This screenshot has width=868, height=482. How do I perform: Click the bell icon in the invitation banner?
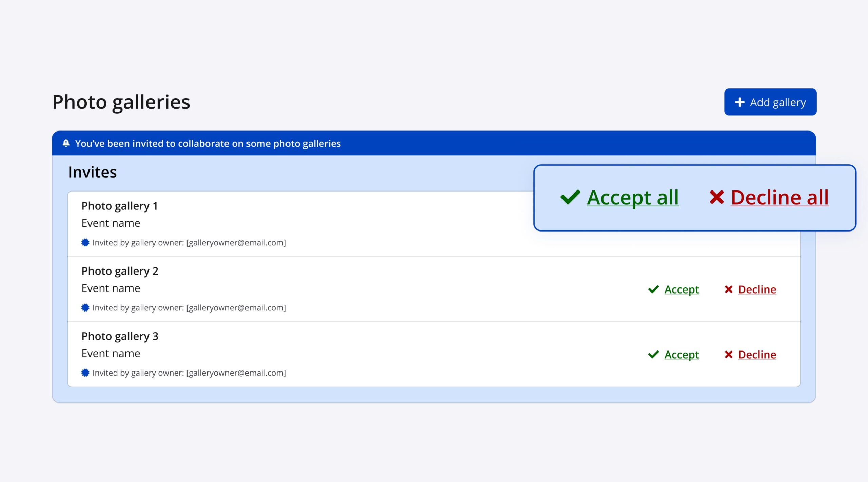click(x=66, y=143)
